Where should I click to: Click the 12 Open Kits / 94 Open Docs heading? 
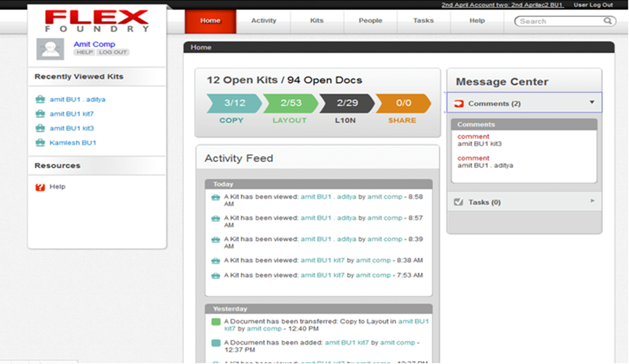(x=284, y=80)
